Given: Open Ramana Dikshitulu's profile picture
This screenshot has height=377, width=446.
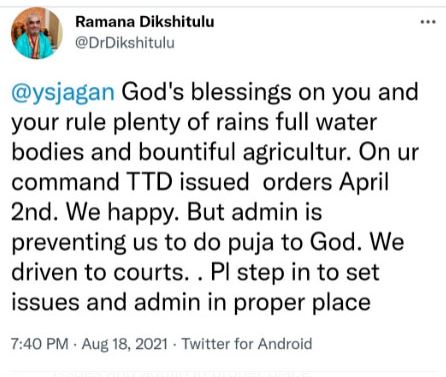Looking at the screenshot, I should pos(37,33).
